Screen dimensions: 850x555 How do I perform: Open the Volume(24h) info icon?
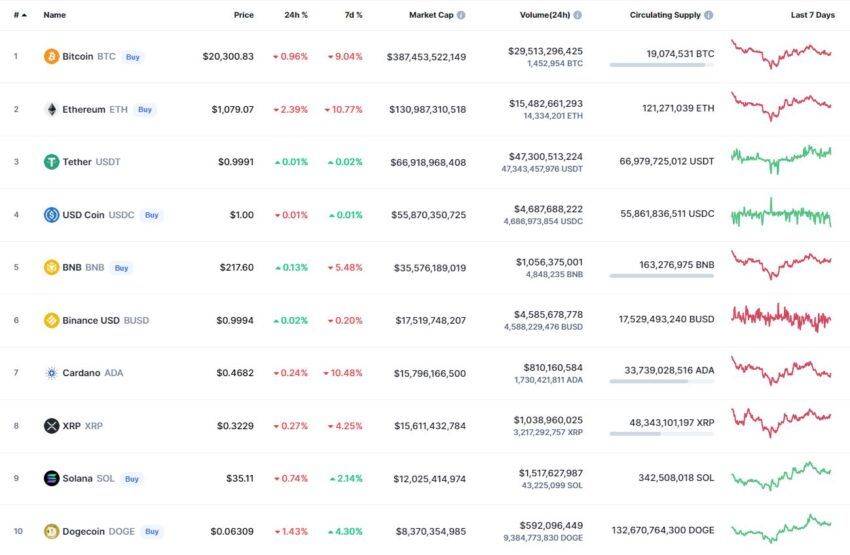click(x=577, y=15)
